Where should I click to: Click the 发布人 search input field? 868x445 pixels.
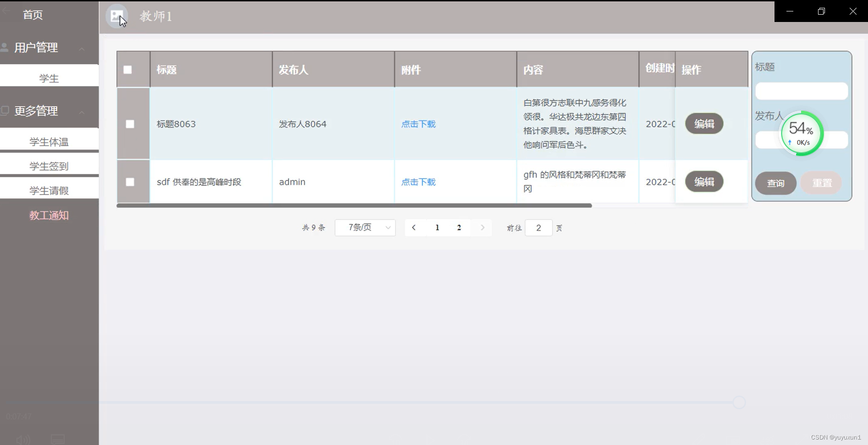click(x=802, y=140)
